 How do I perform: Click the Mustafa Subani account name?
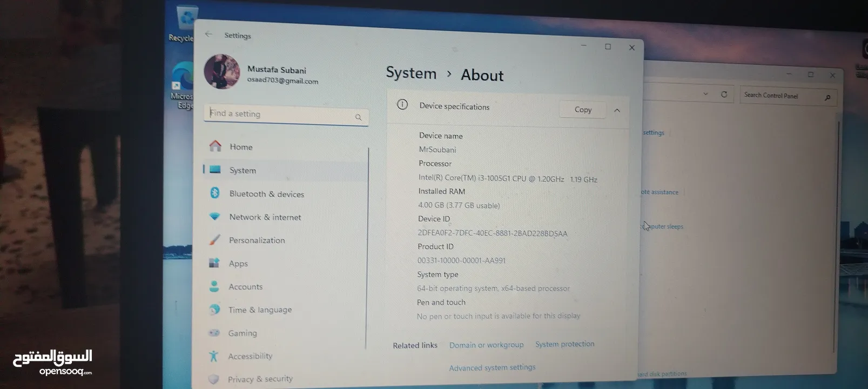tap(277, 70)
